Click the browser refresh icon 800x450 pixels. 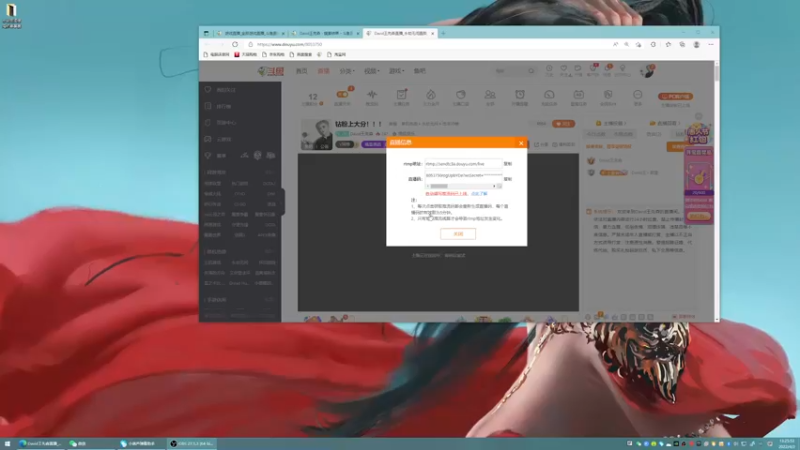tap(235, 44)
